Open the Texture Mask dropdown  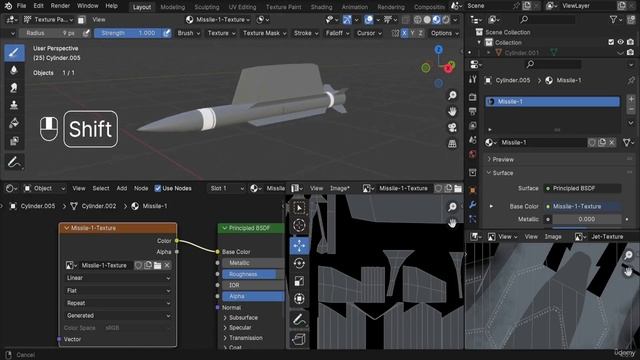click(264, 33)
